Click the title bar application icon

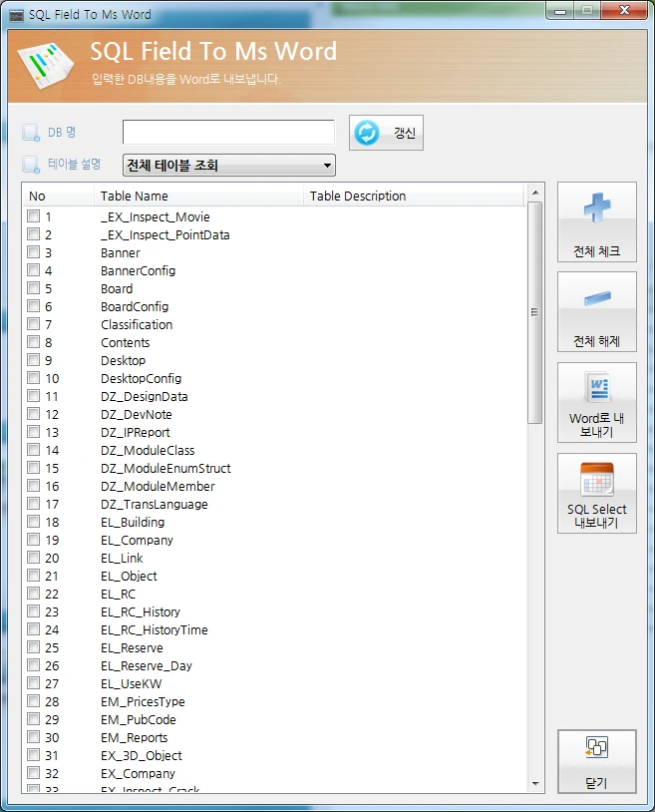16,16
